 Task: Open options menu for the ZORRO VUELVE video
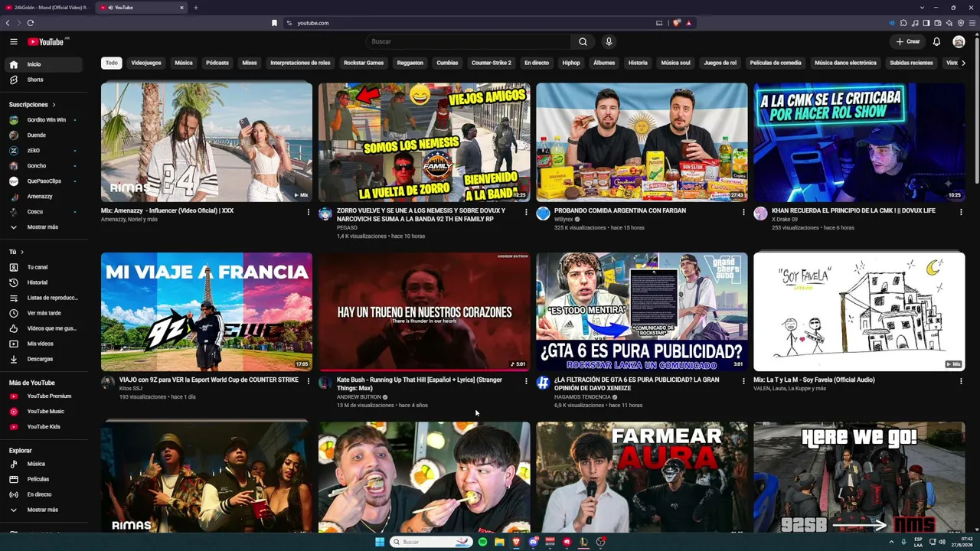[x=526, y=212]
